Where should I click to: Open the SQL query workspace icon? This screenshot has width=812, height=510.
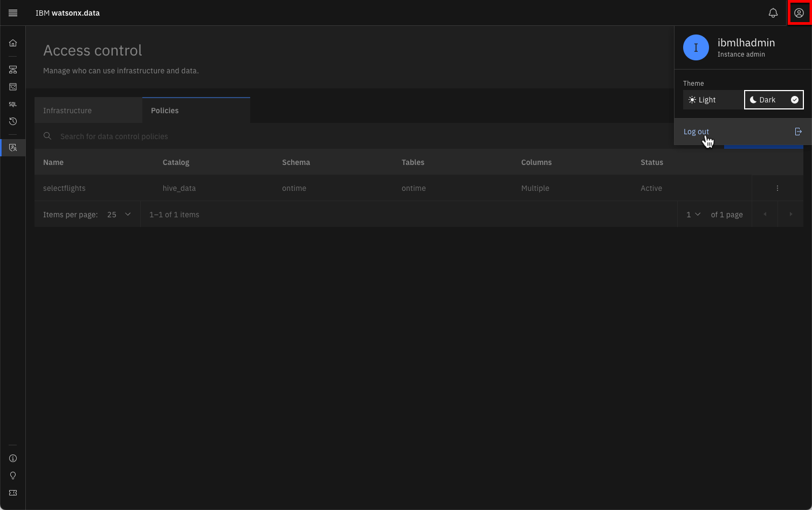tap(13, 104)
